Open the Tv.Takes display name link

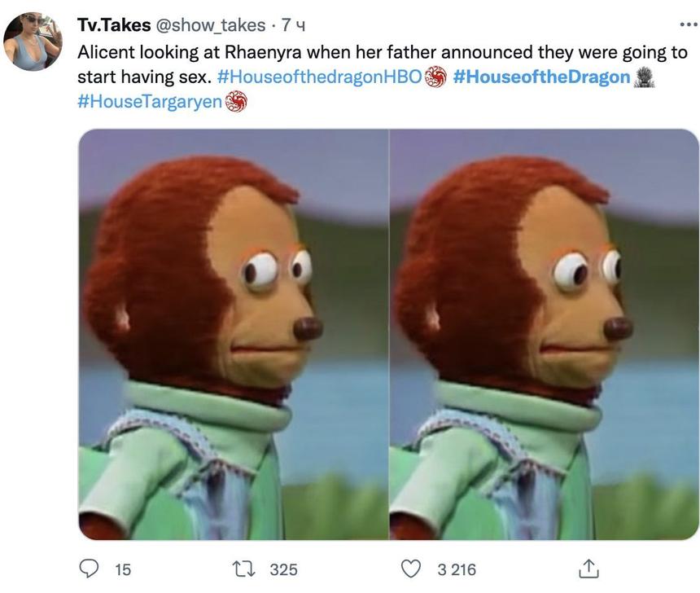[x=113, y=25]
